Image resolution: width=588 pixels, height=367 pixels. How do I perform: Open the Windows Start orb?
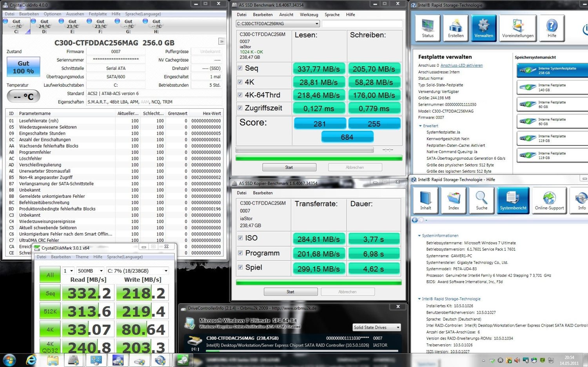tap(9, 360)
